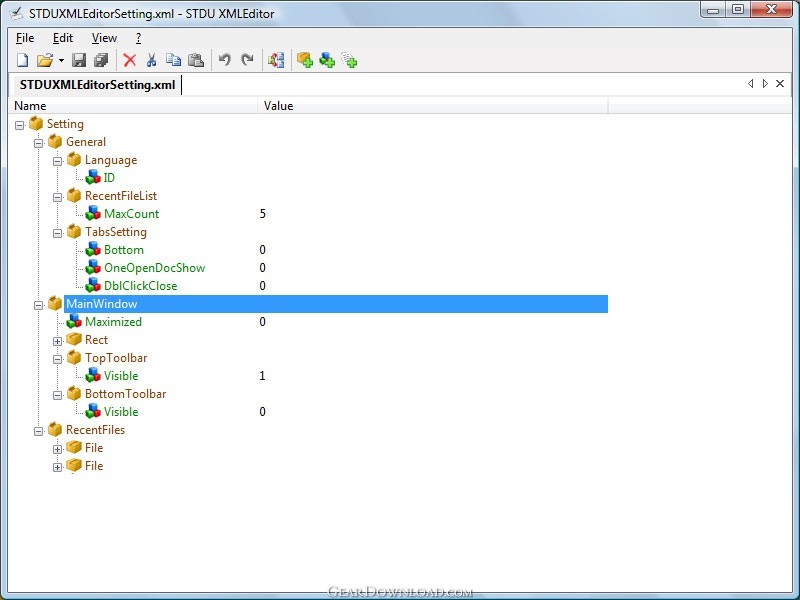Click the TopToolbar Visible value 1
800x600 pixels.
coord(262,376)
